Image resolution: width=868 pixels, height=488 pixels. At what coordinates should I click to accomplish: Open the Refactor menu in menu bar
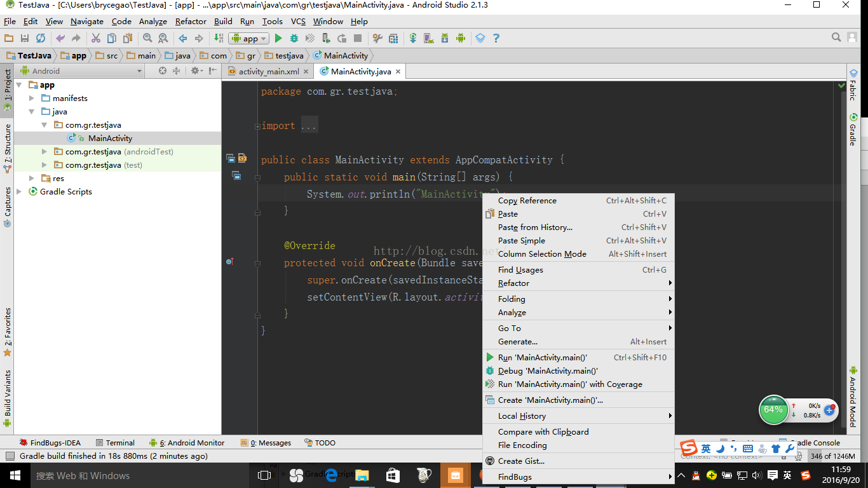[191, 21]
